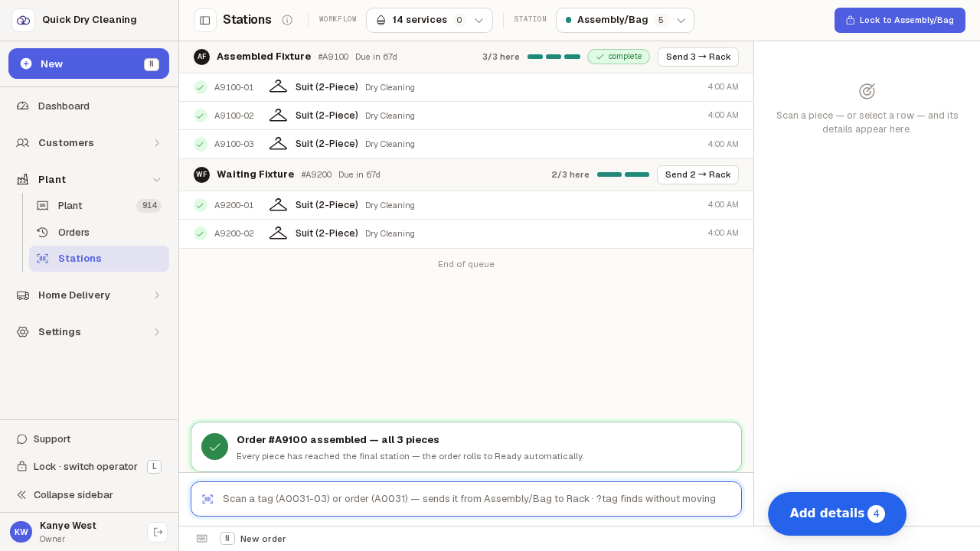Collapse the Plant menu section
Viewport: 980px width, 551px height.
click(89, 179)
